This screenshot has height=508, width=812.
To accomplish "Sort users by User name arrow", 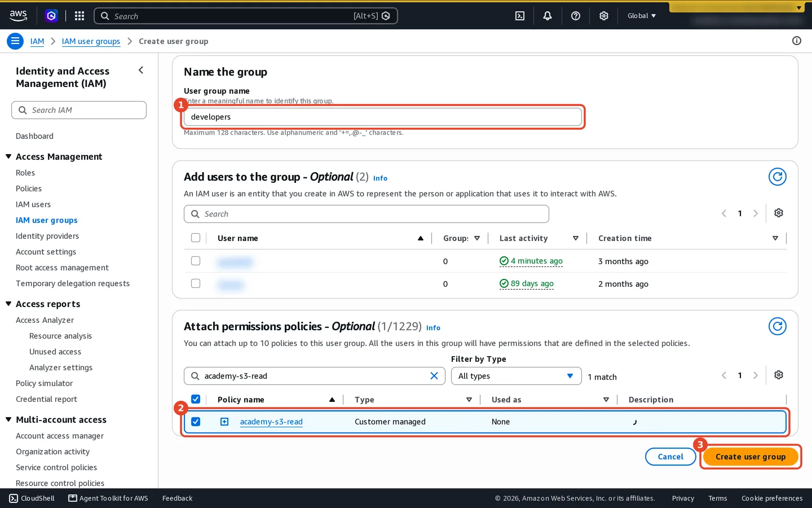I will (x=421, y=238).
